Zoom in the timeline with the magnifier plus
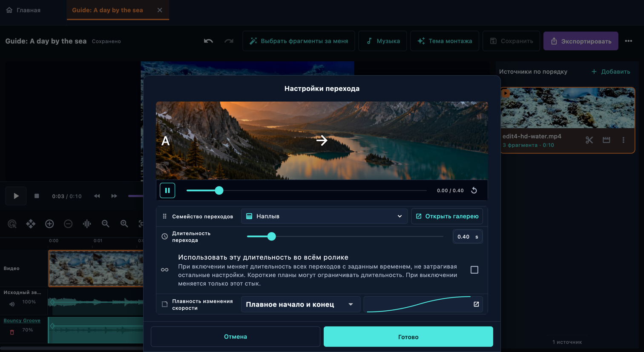The height and width of the screenshot is (352, 644). (124, 223)
